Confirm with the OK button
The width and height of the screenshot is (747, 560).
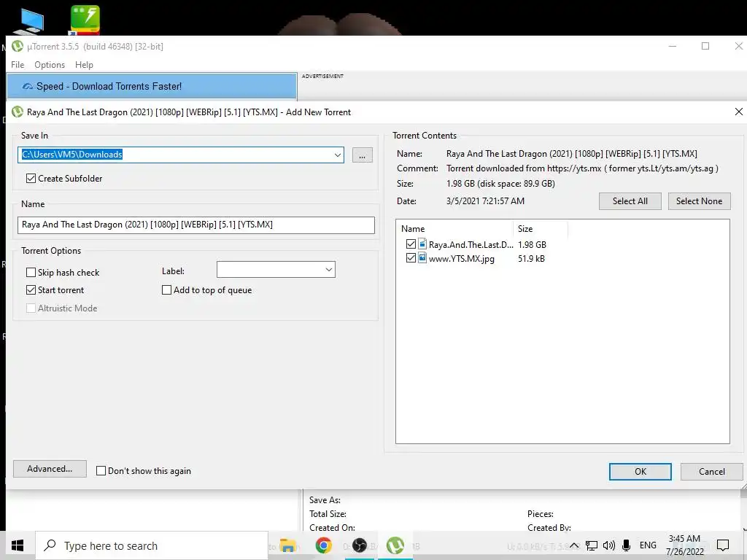point(640,472)
